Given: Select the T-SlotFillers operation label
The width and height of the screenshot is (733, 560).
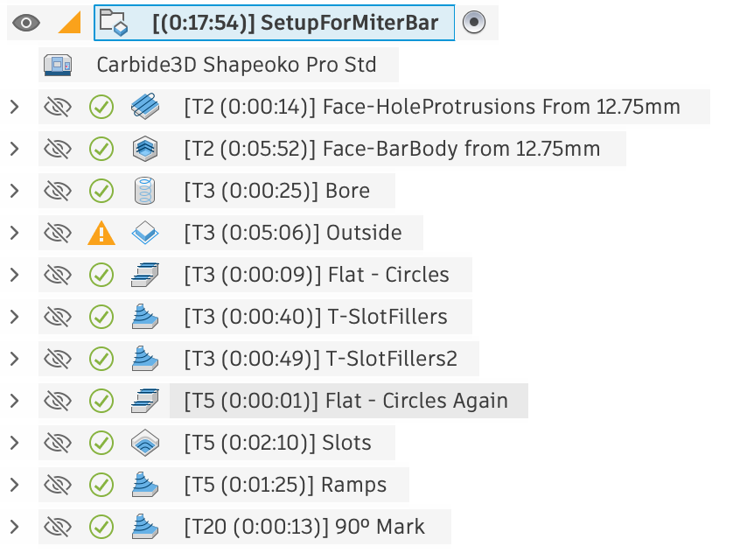Looking at the screenshot, I should (x=316, y=317).
